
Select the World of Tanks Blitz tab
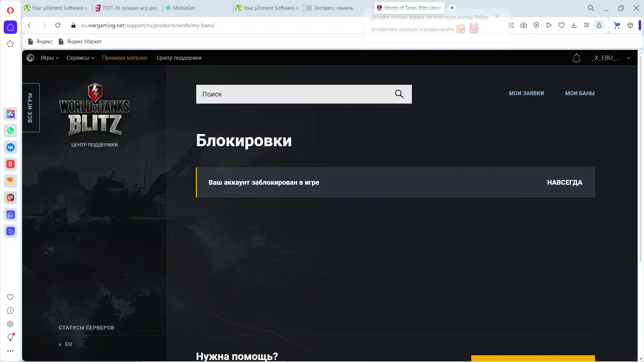coord(409,8)
